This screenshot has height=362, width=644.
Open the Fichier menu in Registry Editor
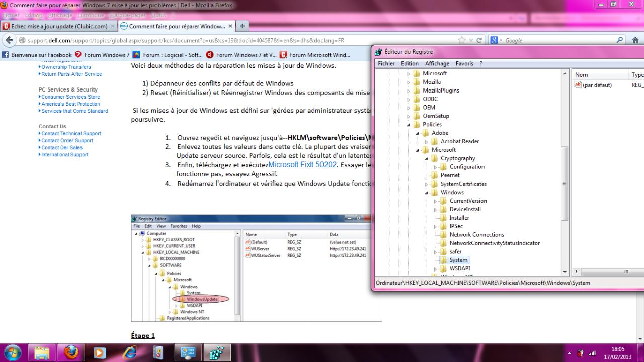[386, 64]
